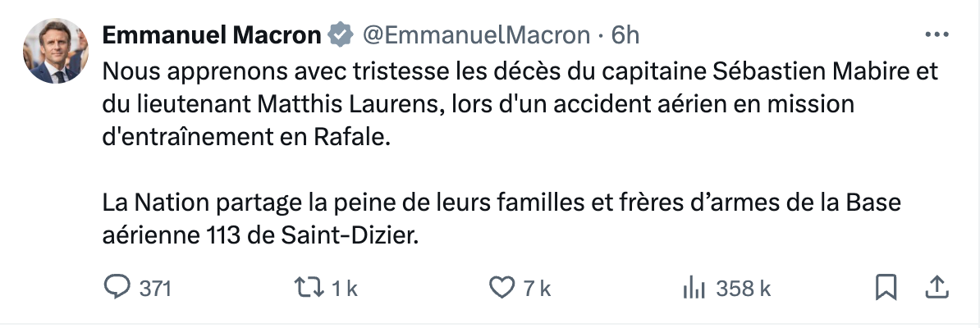Click the share upload arrow icon
980x328 pixels.
click(937, 287)
